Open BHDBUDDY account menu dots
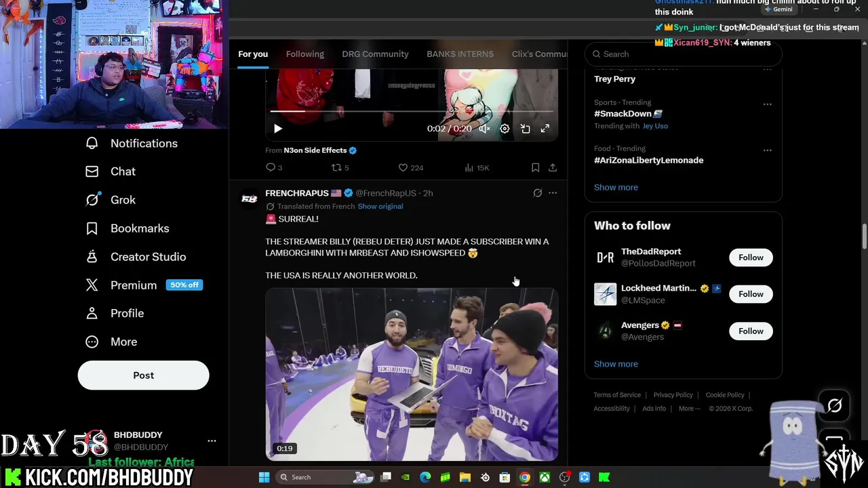This screenshot has height=488, width=868. point(212,441)
